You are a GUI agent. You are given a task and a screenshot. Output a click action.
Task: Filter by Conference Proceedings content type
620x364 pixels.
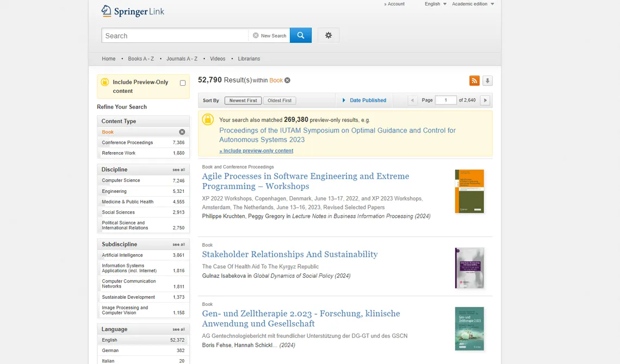pos(143,142)
